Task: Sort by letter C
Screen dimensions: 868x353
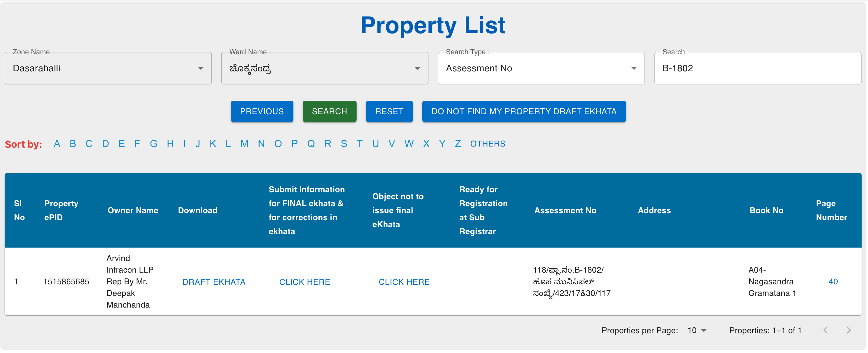Action: [x=89, y=144]
